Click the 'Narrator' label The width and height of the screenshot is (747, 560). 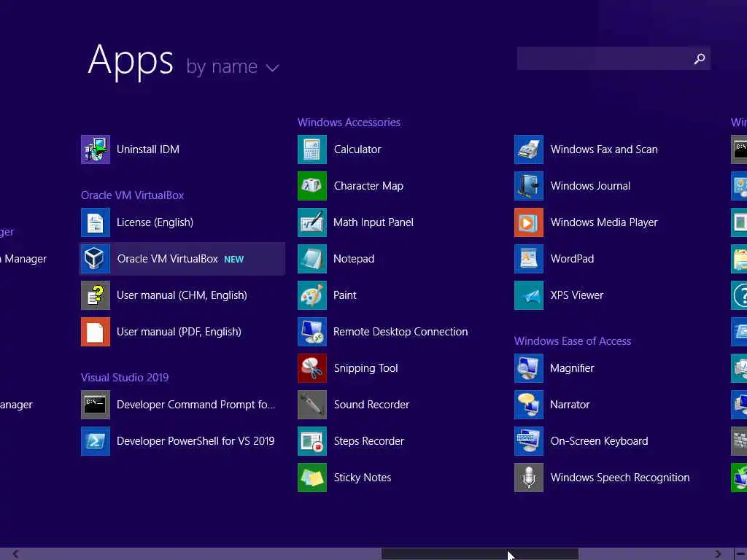[570, 405]
